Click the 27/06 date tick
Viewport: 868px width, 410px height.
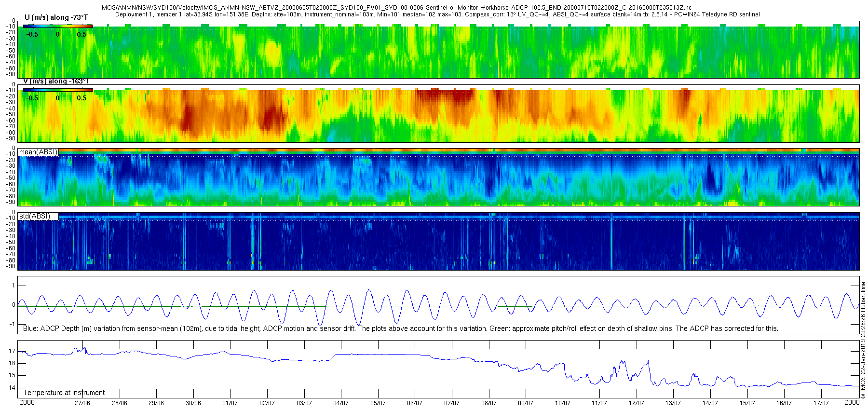pos(82,403)
